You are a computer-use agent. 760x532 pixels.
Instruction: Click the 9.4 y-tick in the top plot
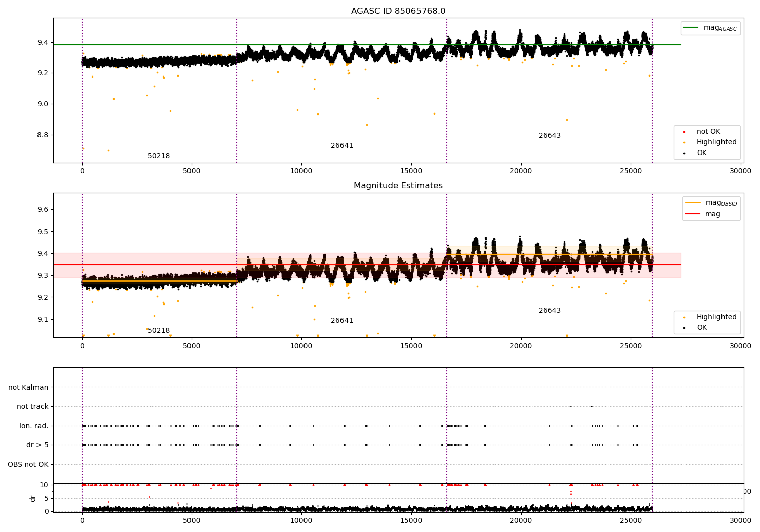coord(43,42)
